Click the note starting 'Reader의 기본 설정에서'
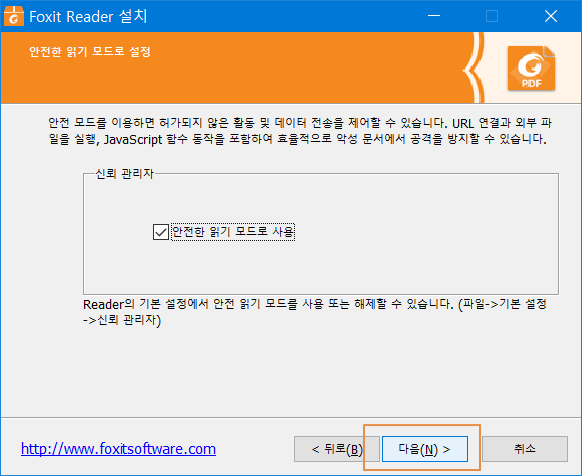Image resolution: width=582 pixels, height=476 pixels. click(315, 312)
